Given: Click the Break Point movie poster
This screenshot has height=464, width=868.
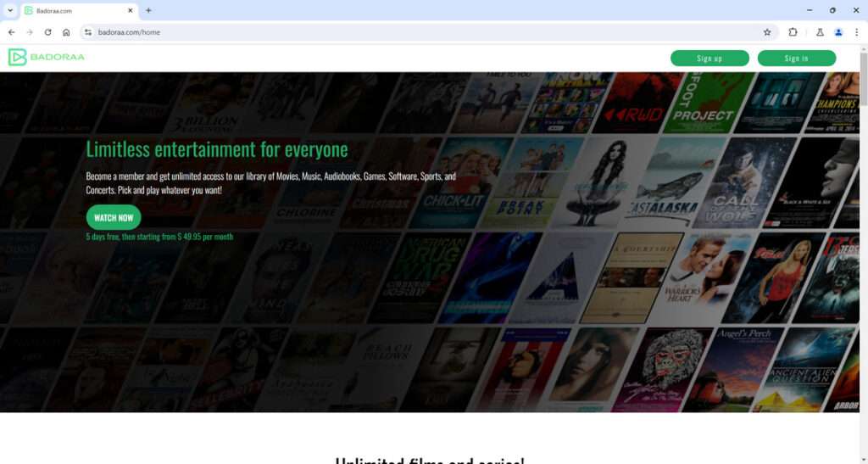Looking at the screenshot, I should pos(532,182).
